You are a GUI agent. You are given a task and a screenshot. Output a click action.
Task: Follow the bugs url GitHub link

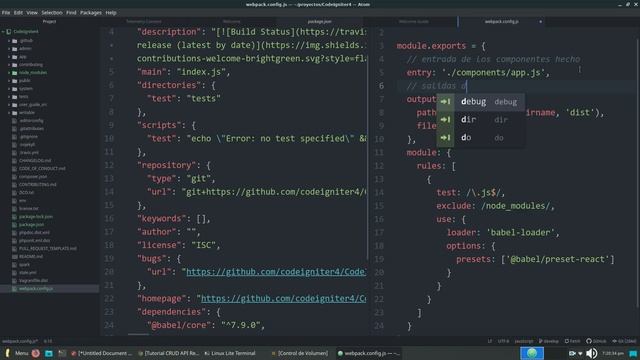click(276, 272)
